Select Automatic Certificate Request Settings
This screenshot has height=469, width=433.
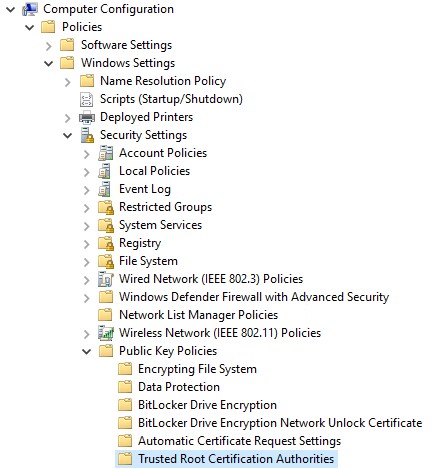(239, 441)
